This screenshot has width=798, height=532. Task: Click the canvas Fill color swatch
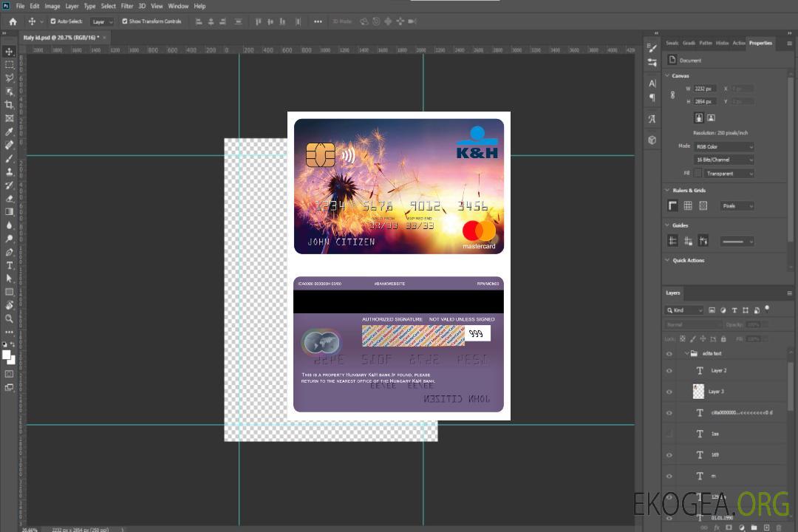coord(698,174)
